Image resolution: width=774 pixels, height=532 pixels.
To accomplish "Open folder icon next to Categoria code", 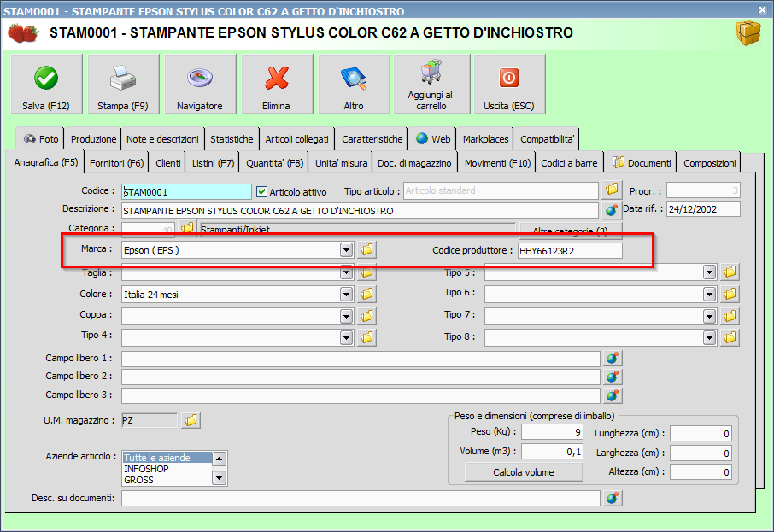I will [x=188, y=227].
